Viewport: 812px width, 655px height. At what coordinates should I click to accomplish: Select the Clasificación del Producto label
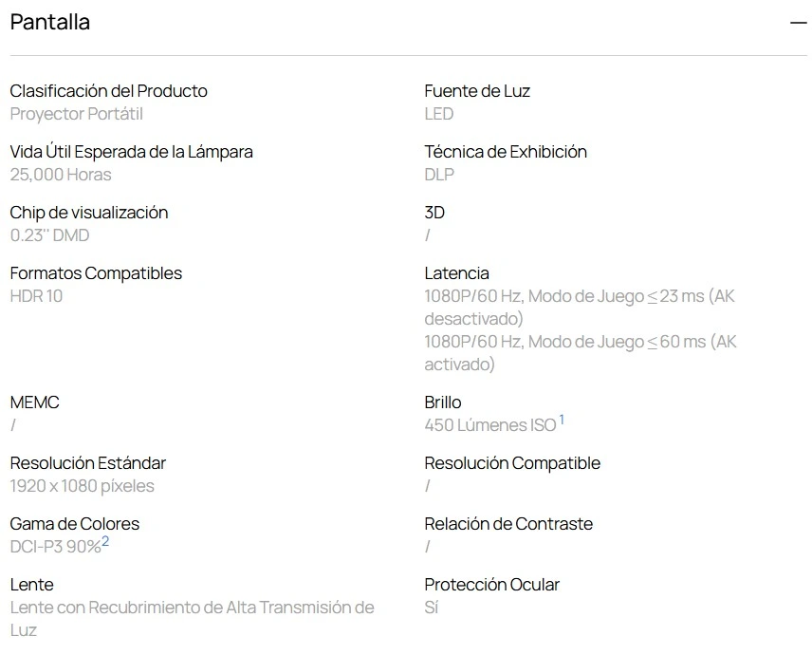click(x=108, y=91)
